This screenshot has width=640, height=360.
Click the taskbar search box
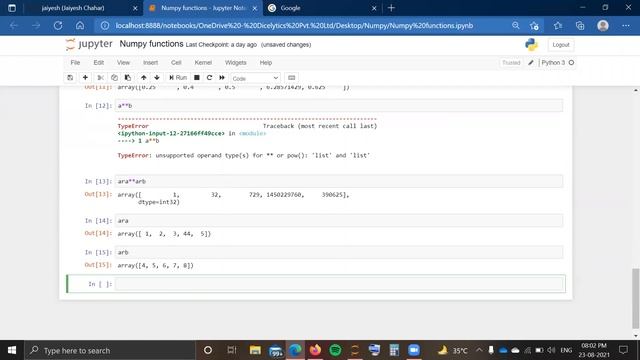point(110,350)
